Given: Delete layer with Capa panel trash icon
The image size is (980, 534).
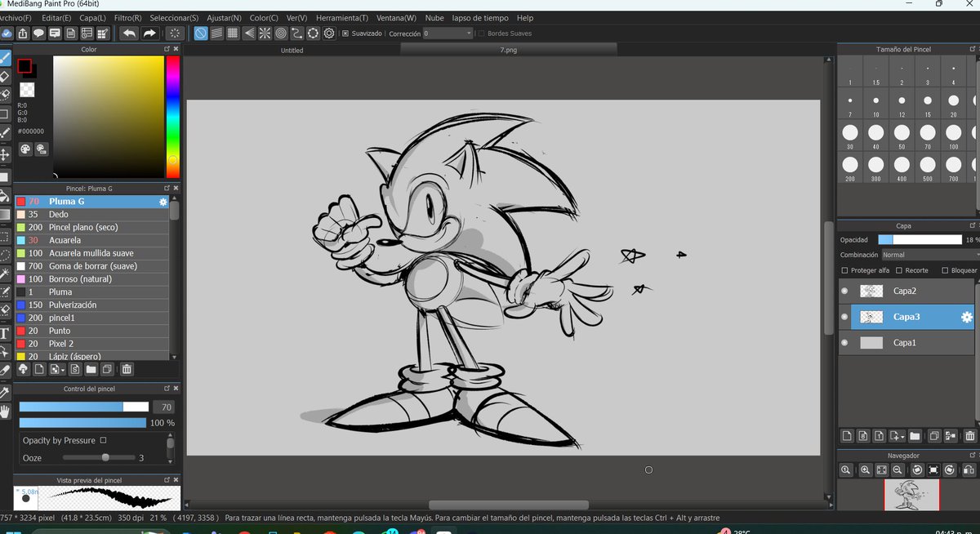Looking at the screenshot, I should tap(969, 436).
